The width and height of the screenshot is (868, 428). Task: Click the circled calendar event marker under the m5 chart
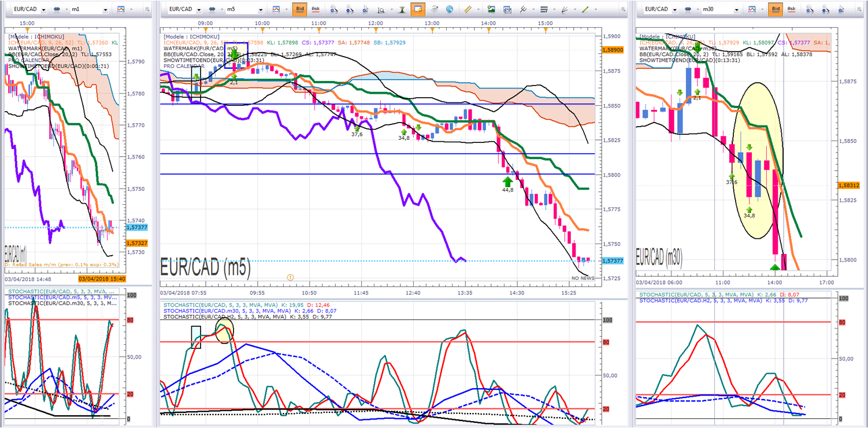tap(290, 277)
